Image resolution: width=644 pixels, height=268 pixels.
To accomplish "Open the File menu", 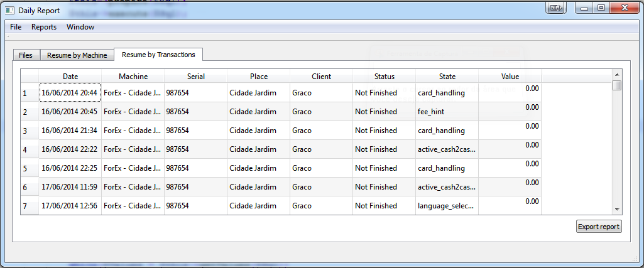I will [16, 27].
